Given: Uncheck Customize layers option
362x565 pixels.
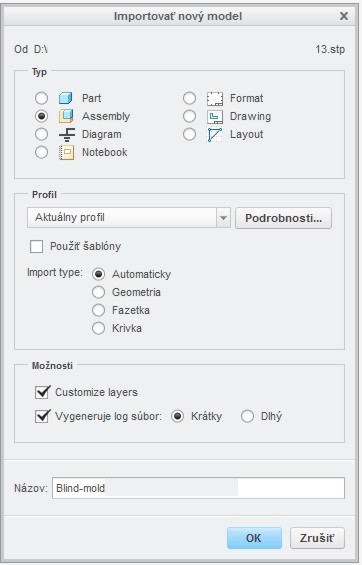Looking at the screenshot, I should [x=43, y=392].
